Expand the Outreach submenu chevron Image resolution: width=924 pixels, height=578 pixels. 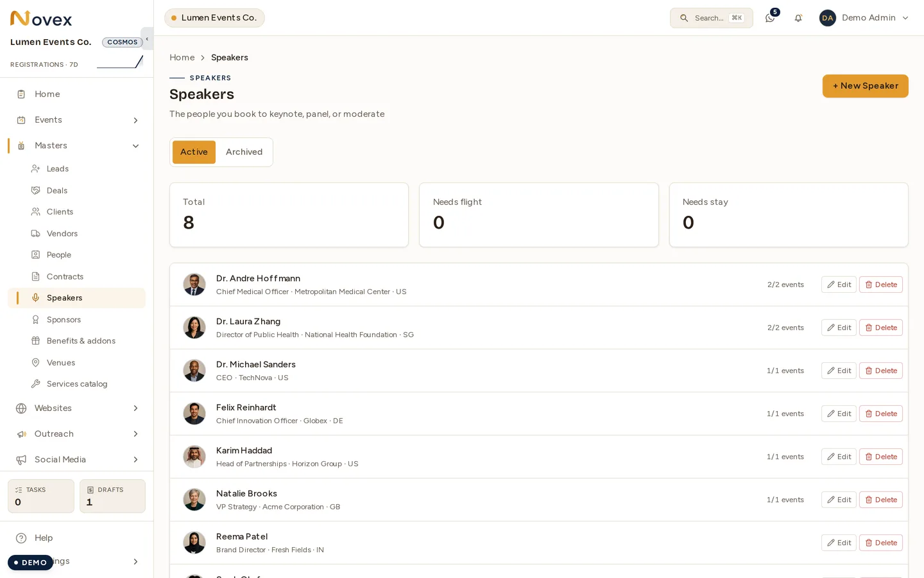[x=135, y=434]
